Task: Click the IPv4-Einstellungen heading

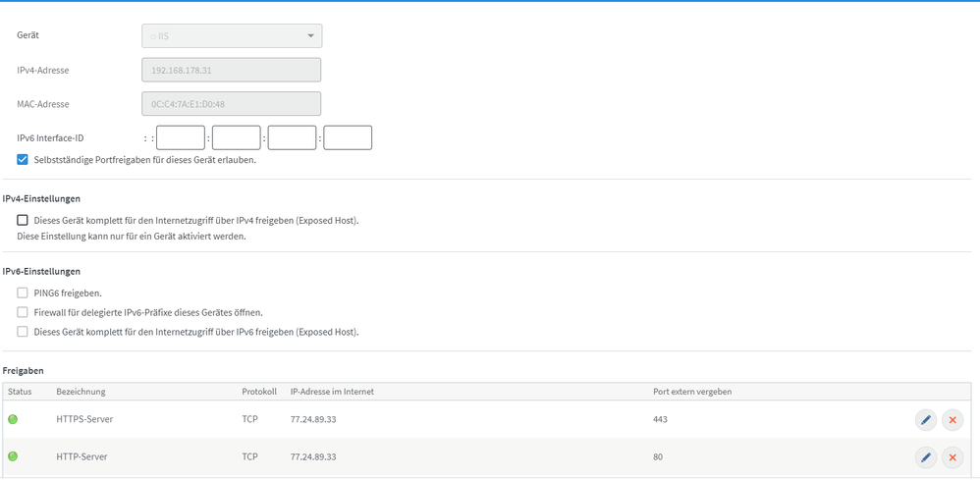Action: tap(41, 198)
